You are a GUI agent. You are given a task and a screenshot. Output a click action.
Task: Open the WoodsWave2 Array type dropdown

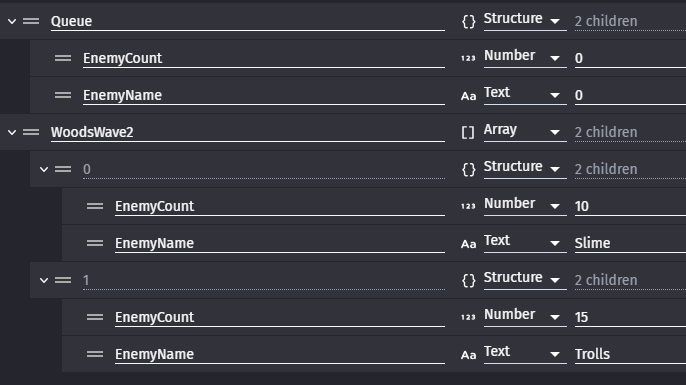pyautogui.click(x=525, y=131)
